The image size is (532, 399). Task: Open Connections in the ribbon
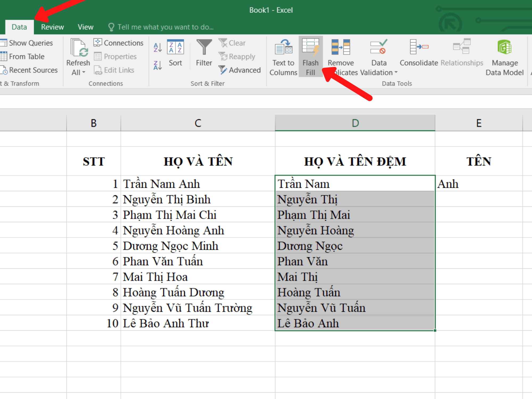point(119,43)
